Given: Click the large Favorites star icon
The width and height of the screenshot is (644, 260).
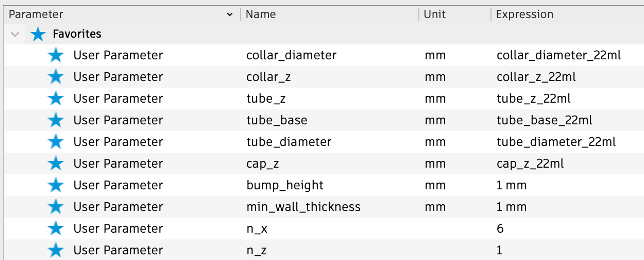Looking at the screenshot, I should pyautogui.click(x=39, y=35).
